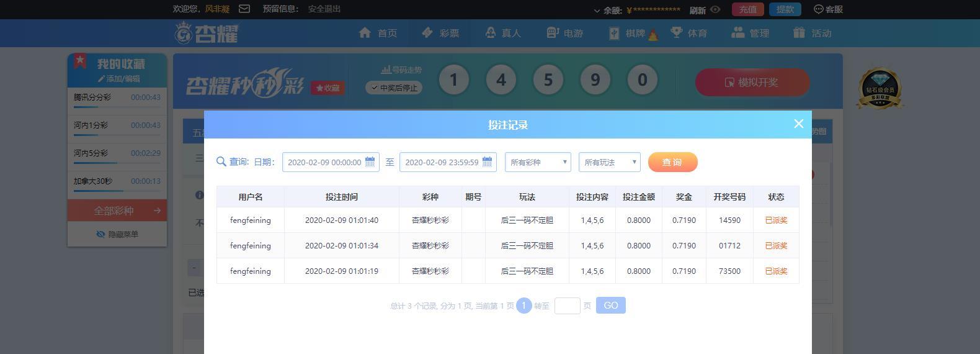Click bet time 2020-02-09 01:01:40 cell
The image size is (980, 354).
coord(342,220)
